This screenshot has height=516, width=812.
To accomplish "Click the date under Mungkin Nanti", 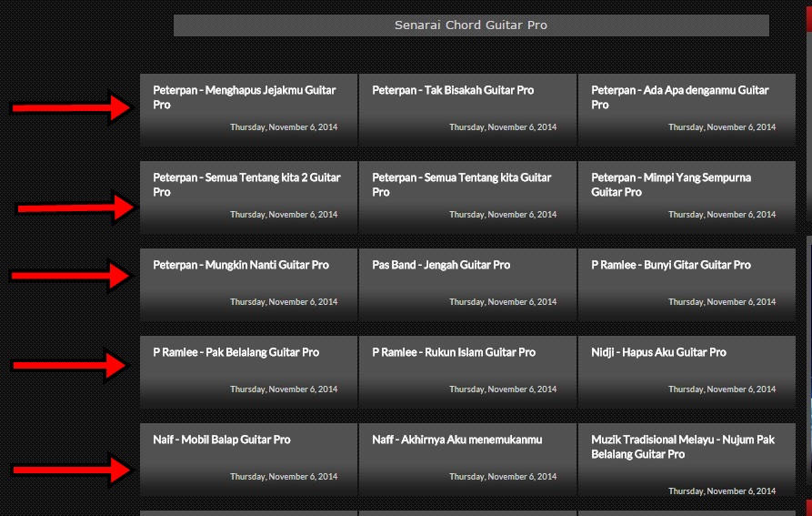I will 284,302.
